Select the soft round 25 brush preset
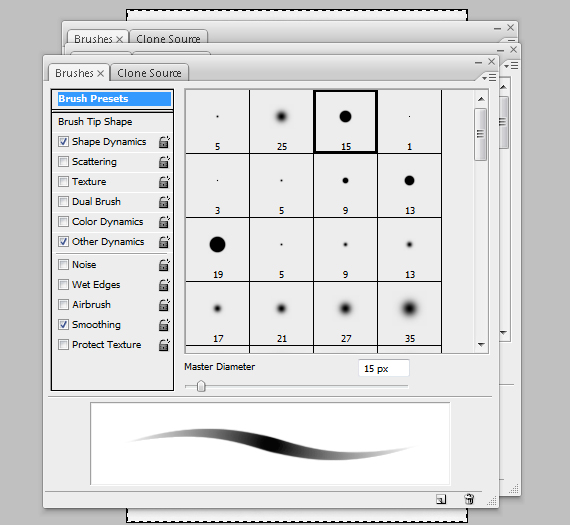This screenshot has height=525, width=570. click(281, 121)
